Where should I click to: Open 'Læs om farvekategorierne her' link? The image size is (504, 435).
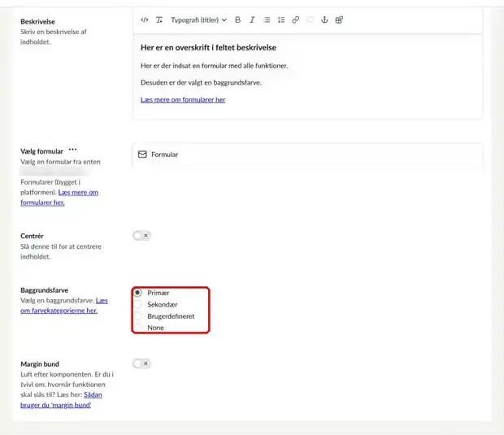click(64, 306)
